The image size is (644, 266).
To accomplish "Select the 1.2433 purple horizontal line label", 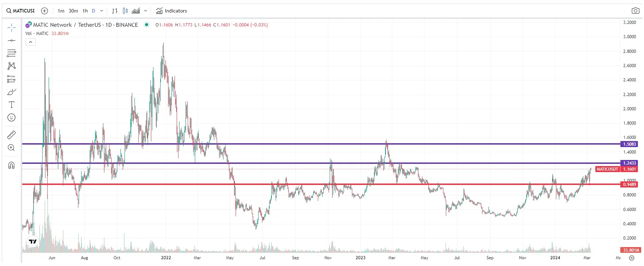I will 629,163.
